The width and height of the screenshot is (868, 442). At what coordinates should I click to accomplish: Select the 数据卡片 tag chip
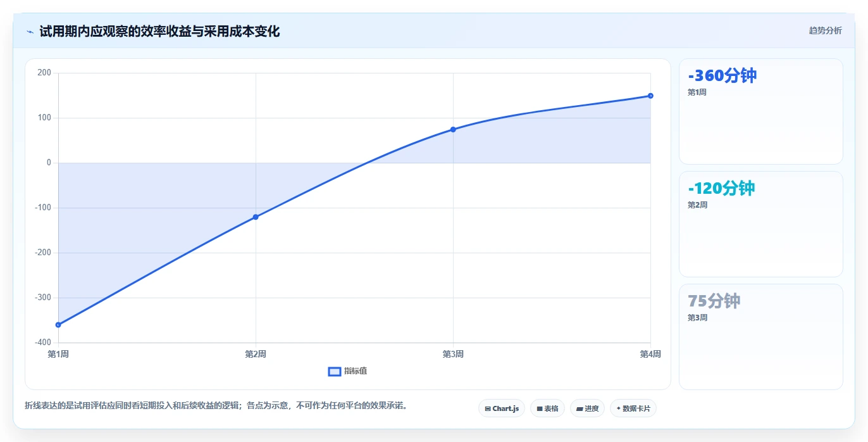tap(633, 408)
